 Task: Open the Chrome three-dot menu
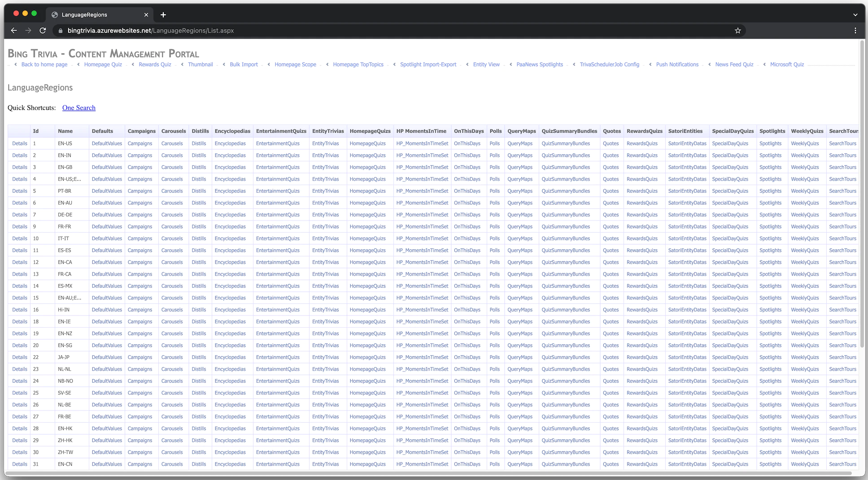pos(855,30)
